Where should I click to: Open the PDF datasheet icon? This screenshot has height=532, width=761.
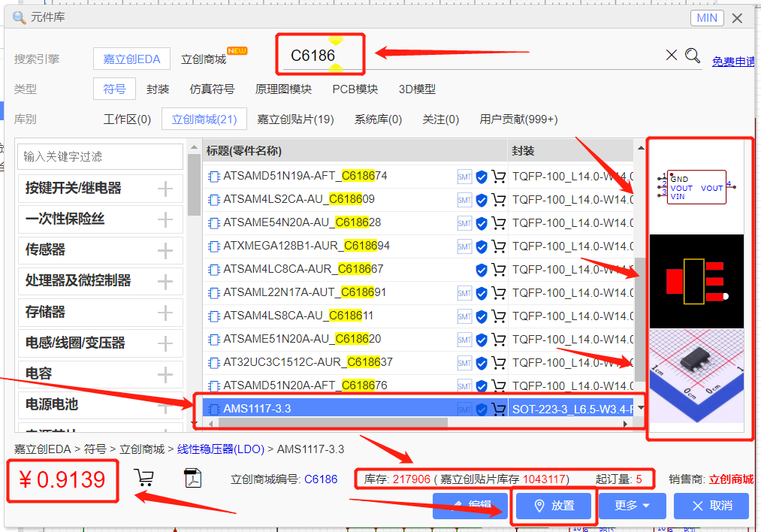pos(192,478)
